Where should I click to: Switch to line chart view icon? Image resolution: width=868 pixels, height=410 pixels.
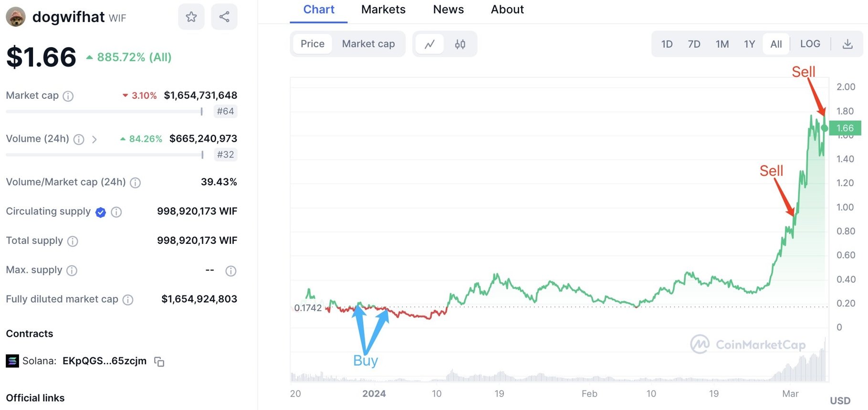(x=430, y=44)
